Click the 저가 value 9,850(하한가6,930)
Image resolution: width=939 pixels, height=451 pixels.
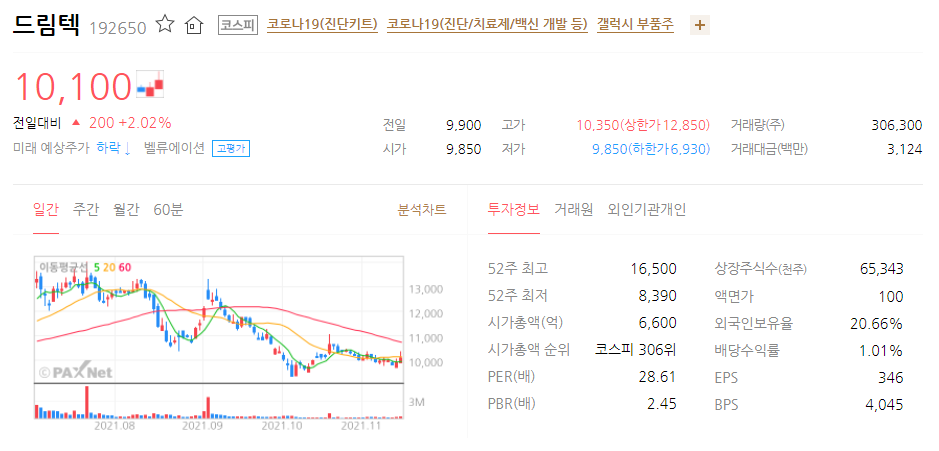click(x=651, y=149)
